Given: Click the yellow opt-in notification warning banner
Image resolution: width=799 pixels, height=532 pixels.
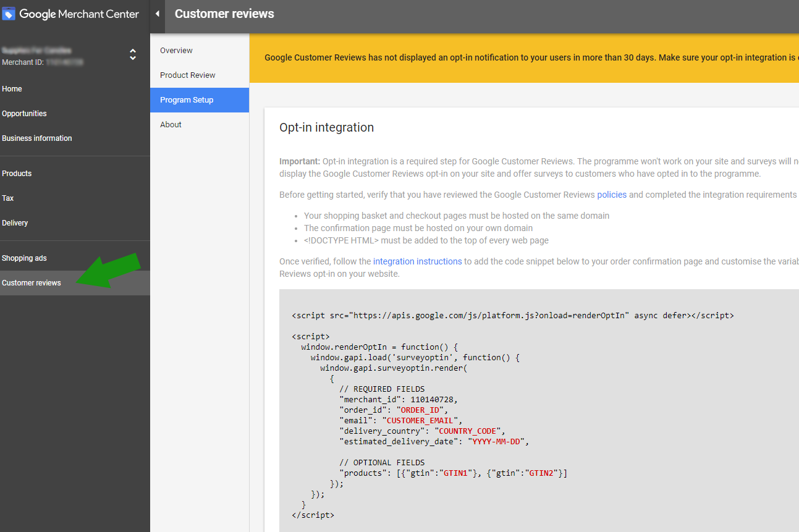Looking at the screenshot, I should pyautogui.click(x=524, y=58).
